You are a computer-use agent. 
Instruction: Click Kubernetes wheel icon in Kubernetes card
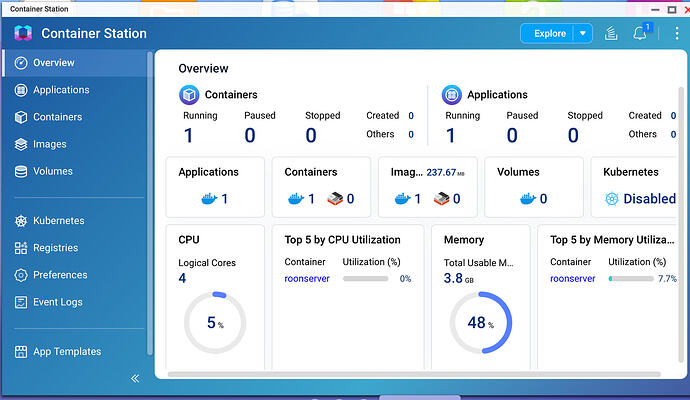(612, 199)
